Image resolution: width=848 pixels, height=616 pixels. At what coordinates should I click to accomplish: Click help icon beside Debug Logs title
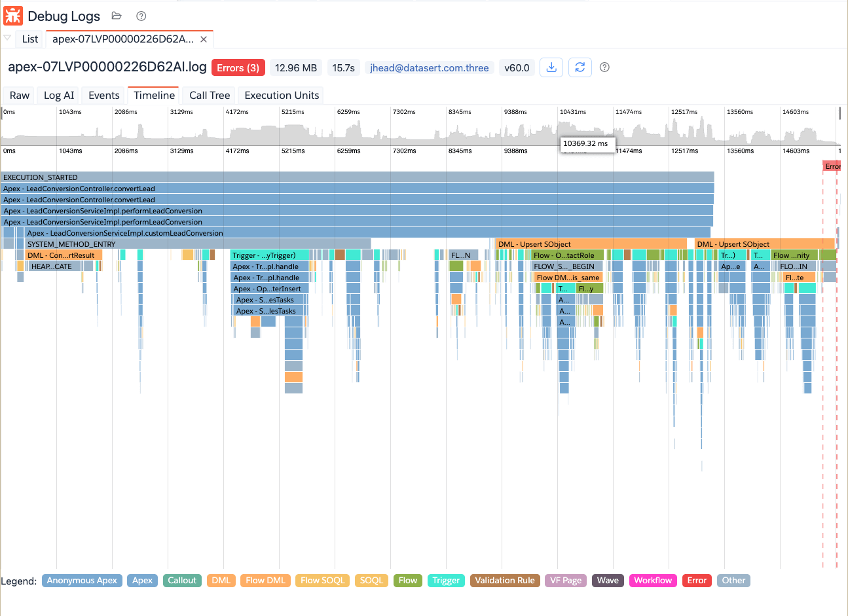point(141,16)
